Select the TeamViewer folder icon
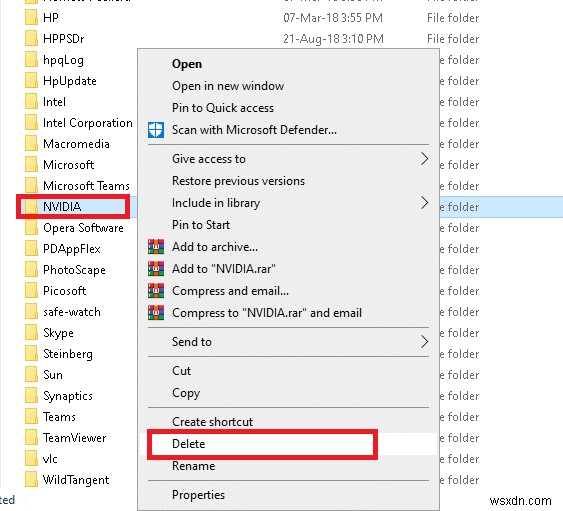The height and width of the screenshot is (511, 563). pos(31,438)
